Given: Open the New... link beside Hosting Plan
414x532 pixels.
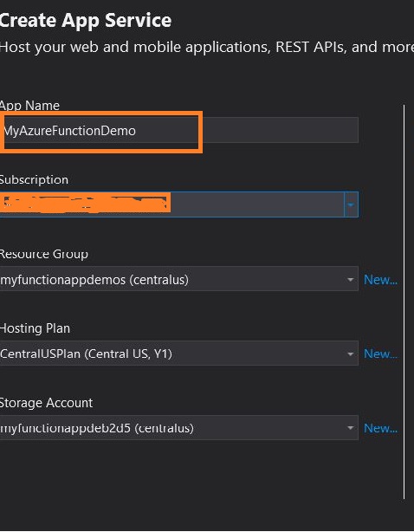Looking at the screenshot, I should pos(380,354).
